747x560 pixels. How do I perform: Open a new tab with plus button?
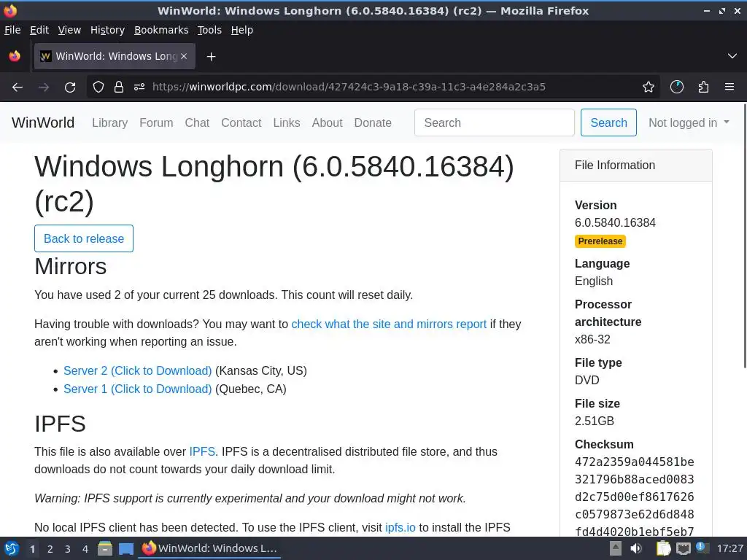211,57
